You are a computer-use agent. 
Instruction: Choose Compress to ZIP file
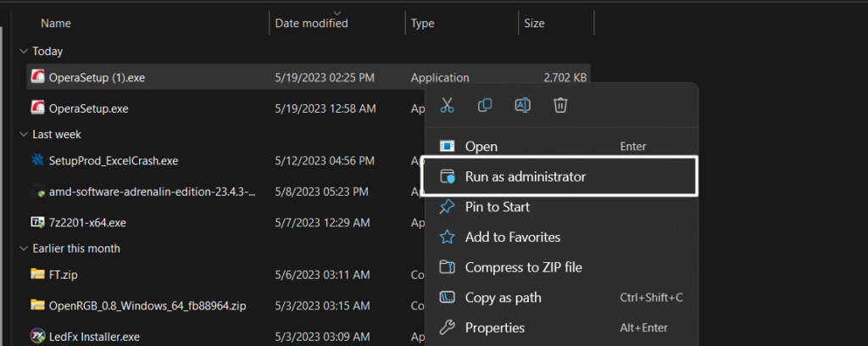[x=523, y=267]
